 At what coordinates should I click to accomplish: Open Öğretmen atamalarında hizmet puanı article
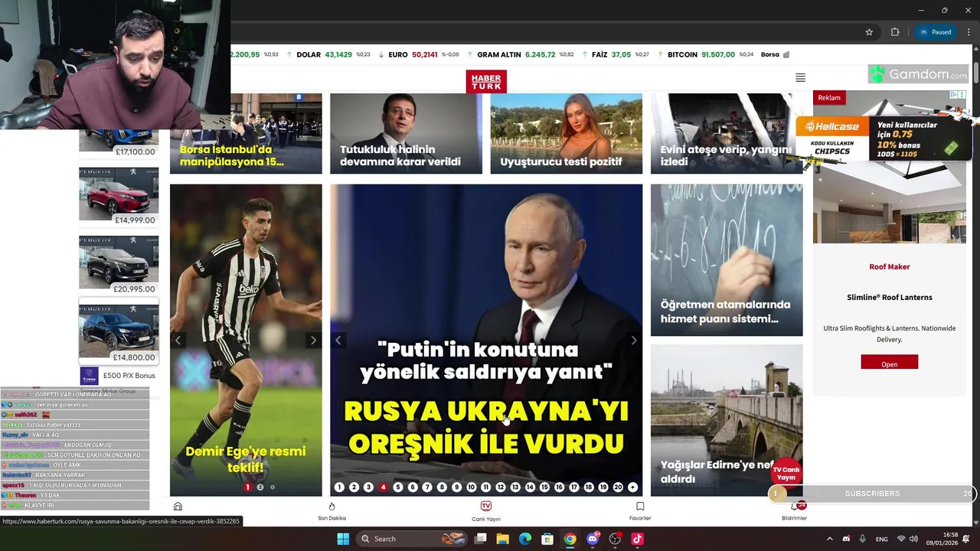click(727, 260)
